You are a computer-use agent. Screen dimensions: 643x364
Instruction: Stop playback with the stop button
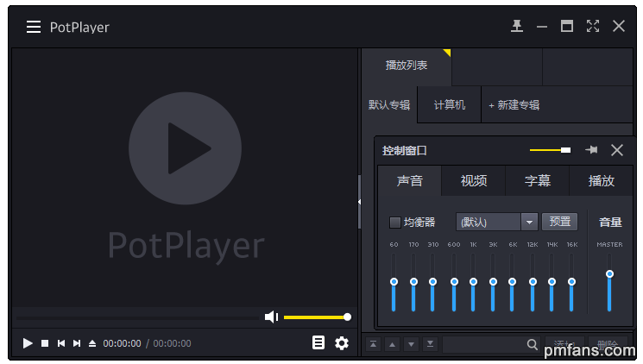(x=45, y=343)
